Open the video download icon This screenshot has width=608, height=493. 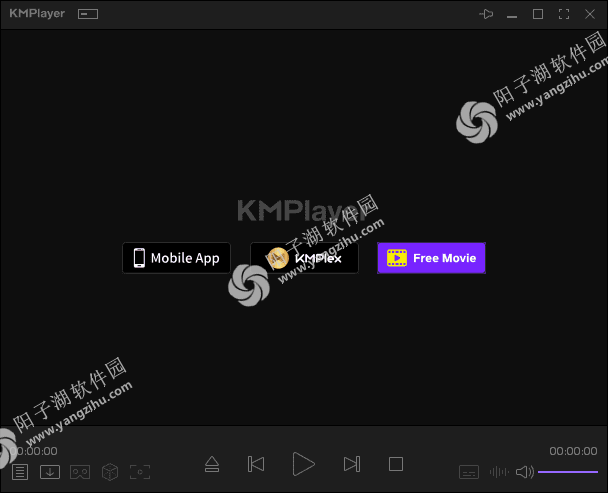click(50, 472)
